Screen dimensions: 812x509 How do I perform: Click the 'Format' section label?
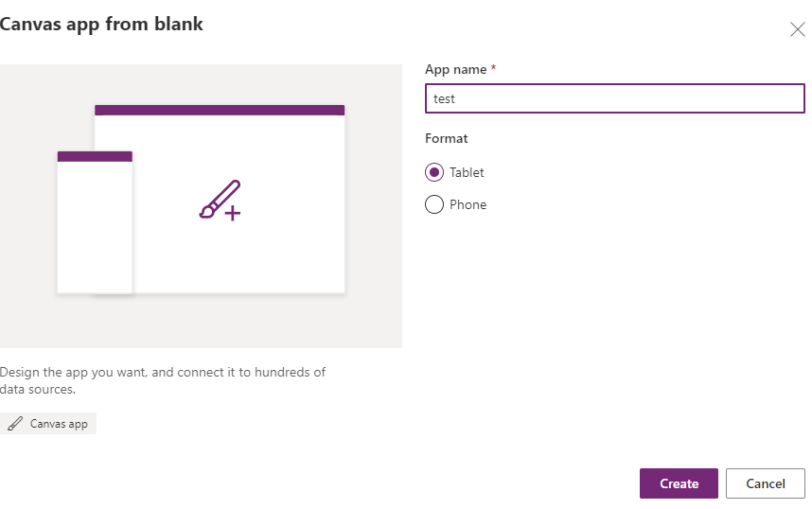click(447, 138)
